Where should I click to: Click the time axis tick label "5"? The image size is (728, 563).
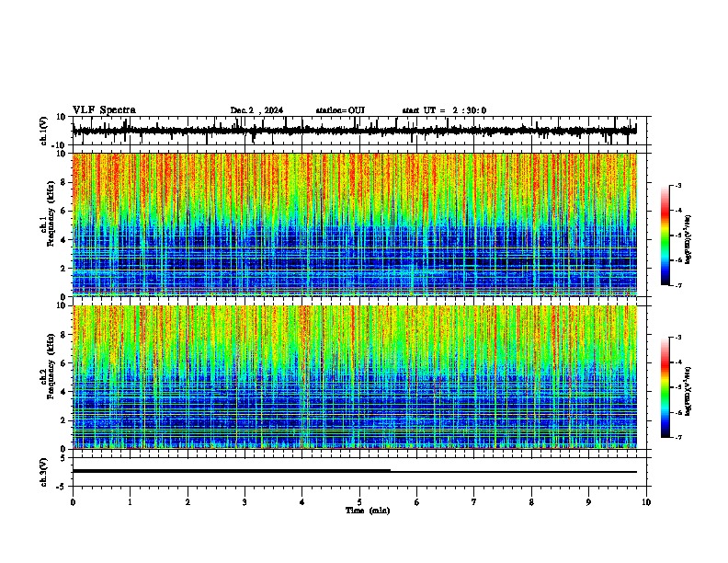[x=359, y=502]
